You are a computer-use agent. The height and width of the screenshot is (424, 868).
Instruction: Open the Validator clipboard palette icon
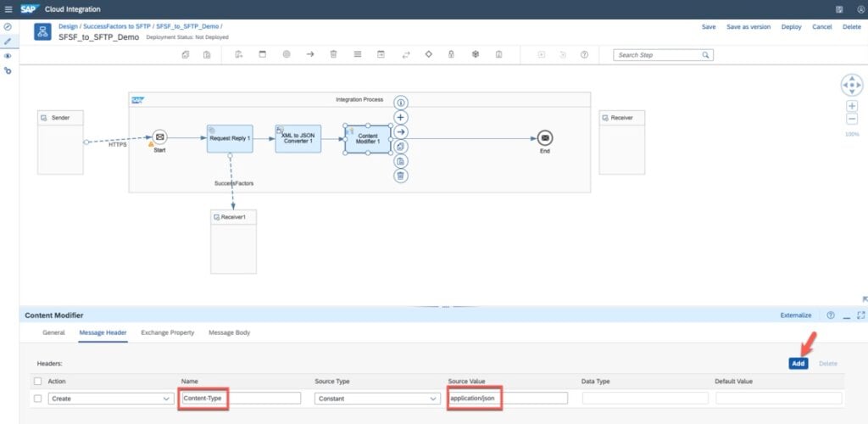(498, 55)
